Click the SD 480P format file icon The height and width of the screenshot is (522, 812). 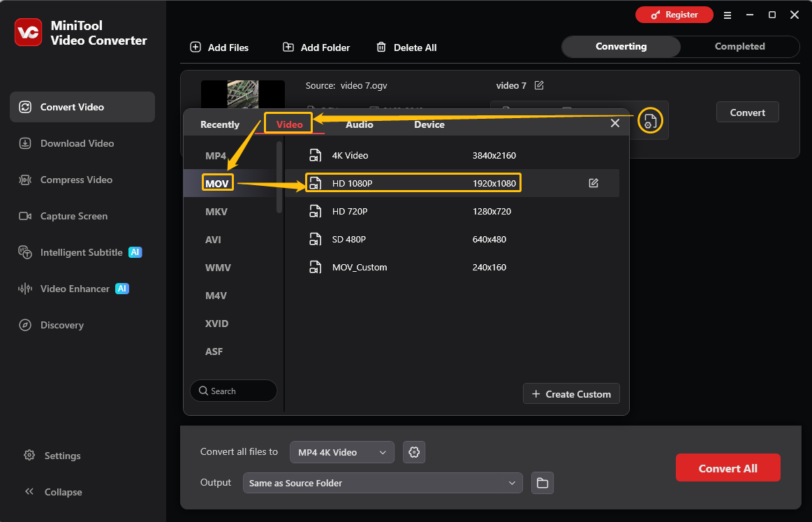[x=315, y=239]
